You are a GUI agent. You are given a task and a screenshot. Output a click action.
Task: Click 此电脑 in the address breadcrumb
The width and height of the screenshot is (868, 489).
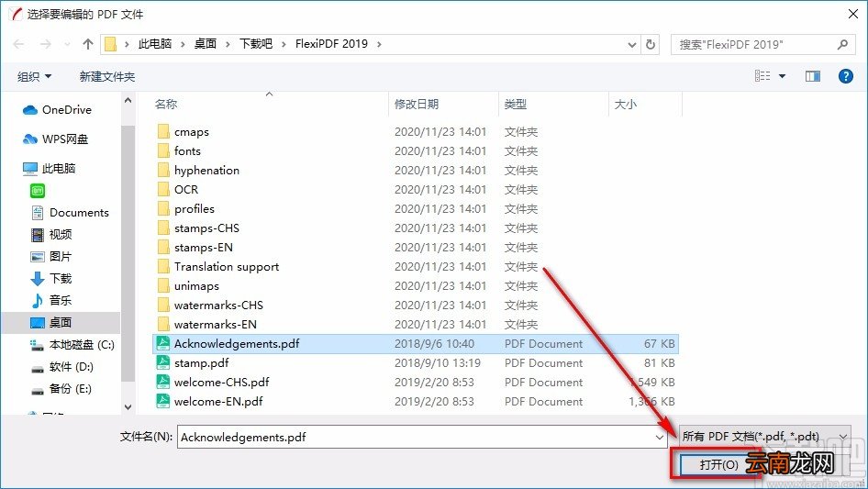click(x=155, y=44)
